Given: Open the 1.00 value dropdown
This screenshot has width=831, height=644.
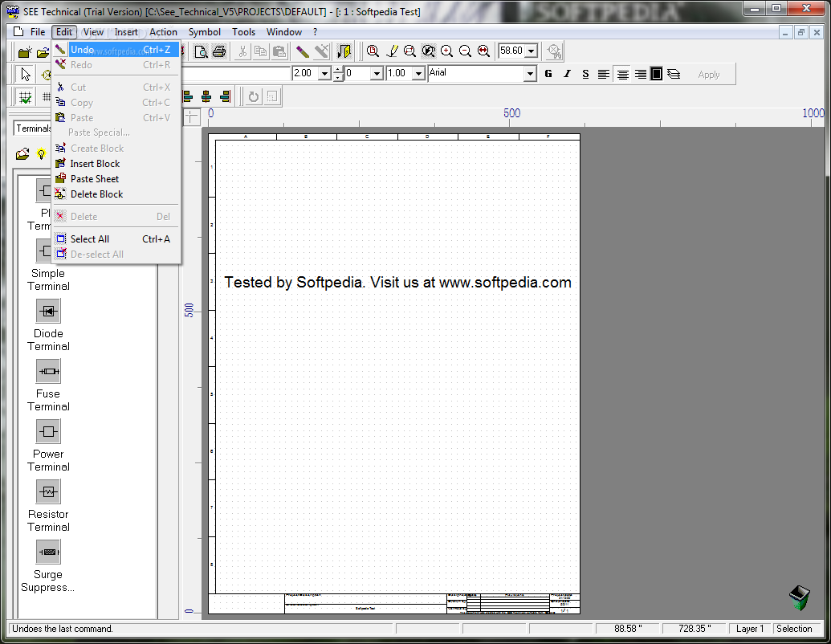Looking at the screenshot, I should [x=418, y=74].
